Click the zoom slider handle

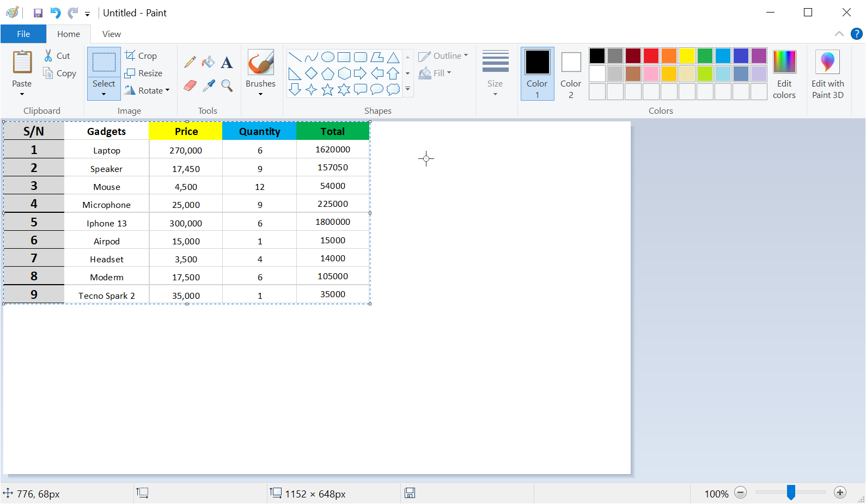point(791,493)
